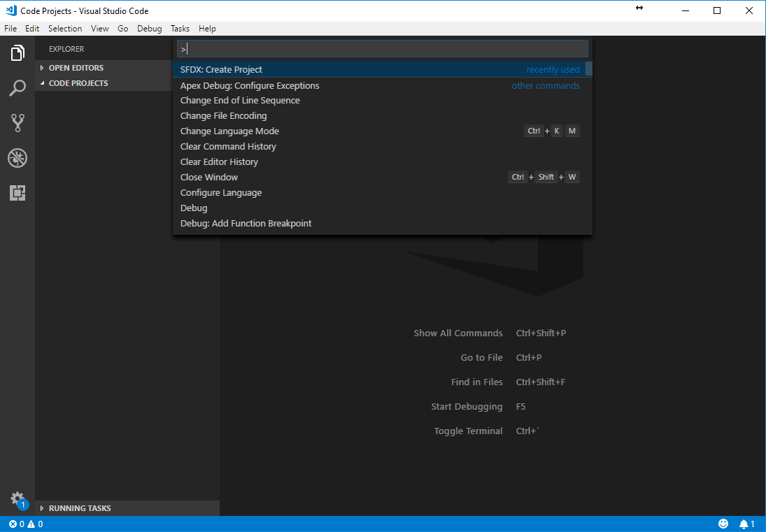
Task: Open the Edit menu
Action: 32,28
